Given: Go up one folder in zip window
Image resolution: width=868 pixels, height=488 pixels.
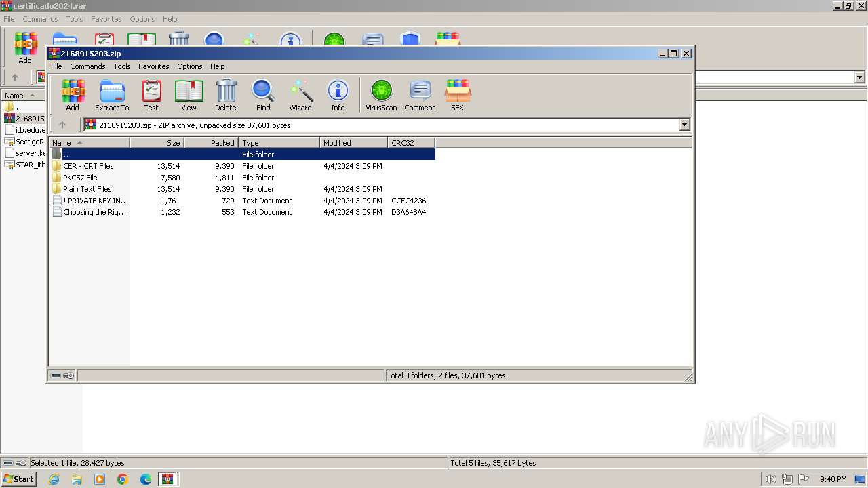Looking at the screenshot, I should click(x=62, y=125).
